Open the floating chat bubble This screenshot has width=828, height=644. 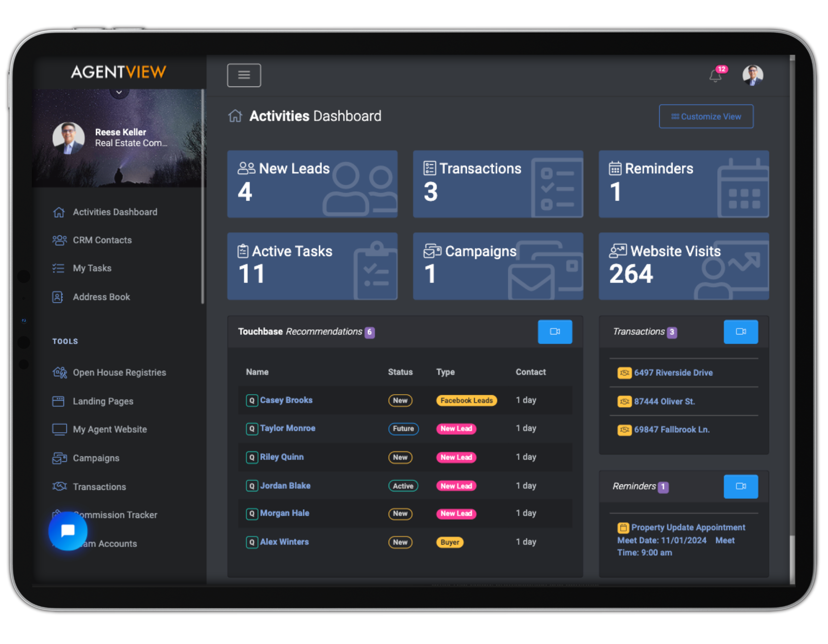(67, 531)
